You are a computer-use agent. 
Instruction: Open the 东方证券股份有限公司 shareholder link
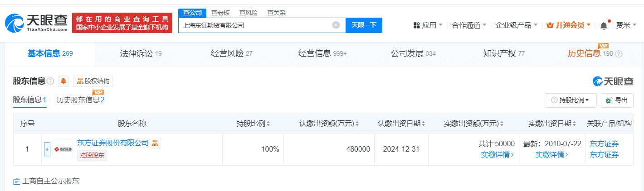113,143
